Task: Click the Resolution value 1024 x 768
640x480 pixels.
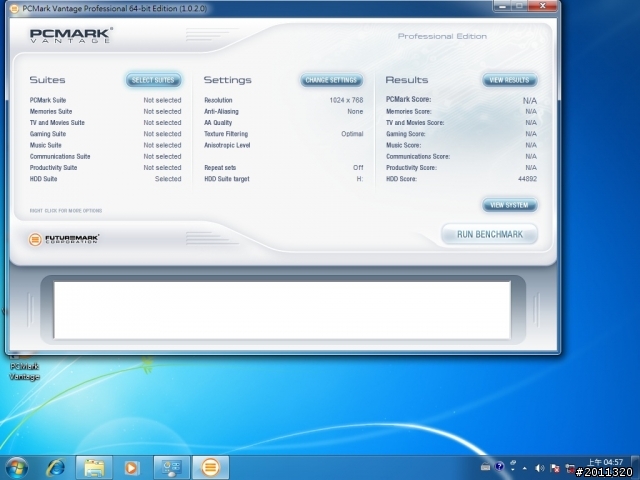Action: 346,100
